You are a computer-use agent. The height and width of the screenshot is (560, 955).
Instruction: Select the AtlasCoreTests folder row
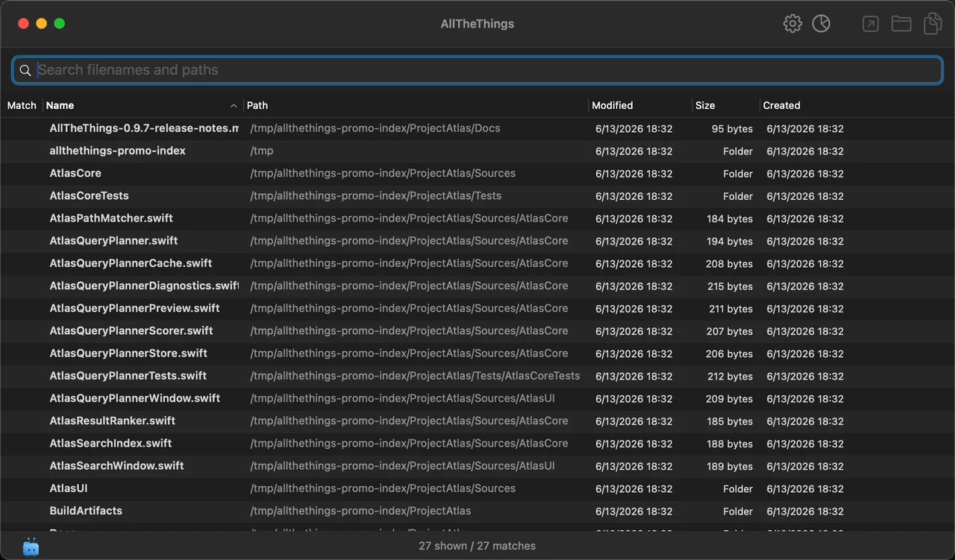tap(477, 195)
